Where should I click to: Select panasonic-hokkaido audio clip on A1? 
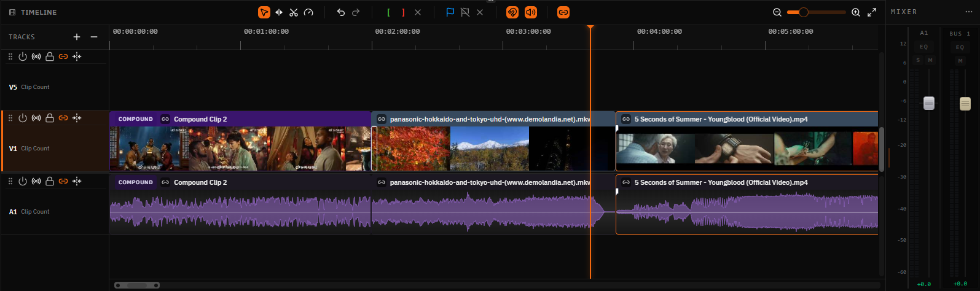[493, 204]
